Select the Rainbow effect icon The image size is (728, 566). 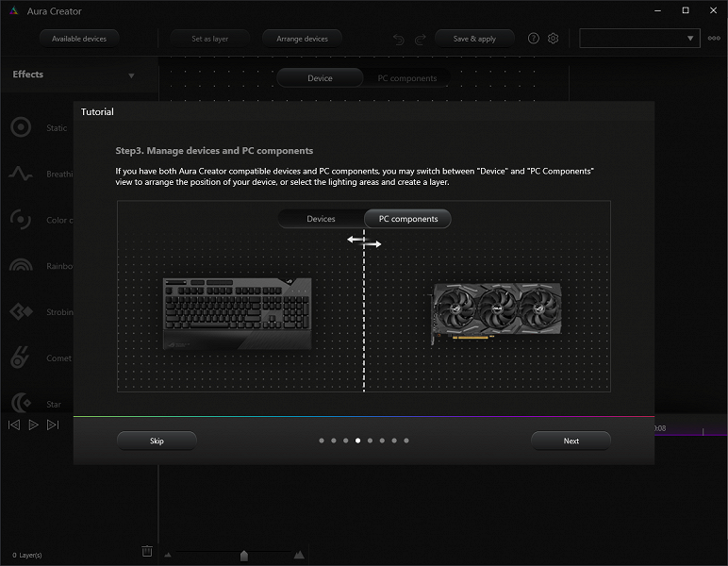21,265
